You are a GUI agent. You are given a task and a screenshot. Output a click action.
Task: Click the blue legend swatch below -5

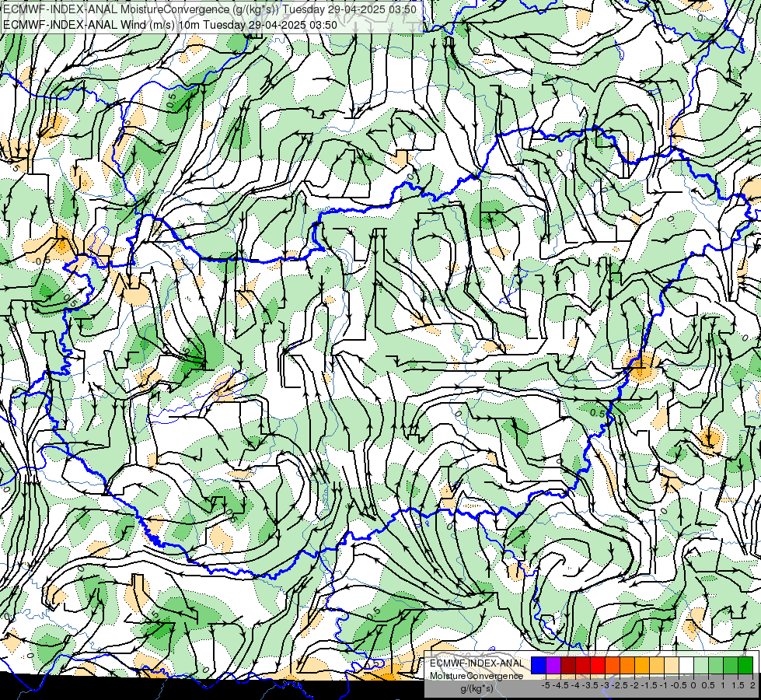tap(539, 665)
